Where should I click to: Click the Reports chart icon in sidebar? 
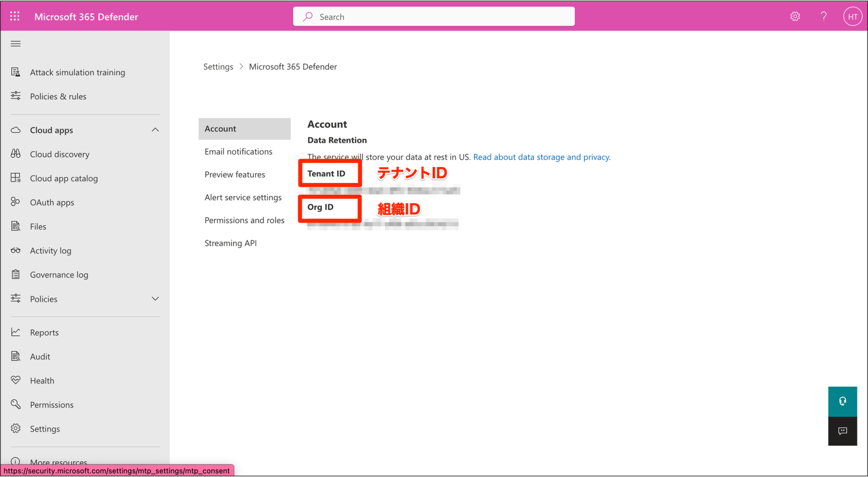click(x=15, y=332)
